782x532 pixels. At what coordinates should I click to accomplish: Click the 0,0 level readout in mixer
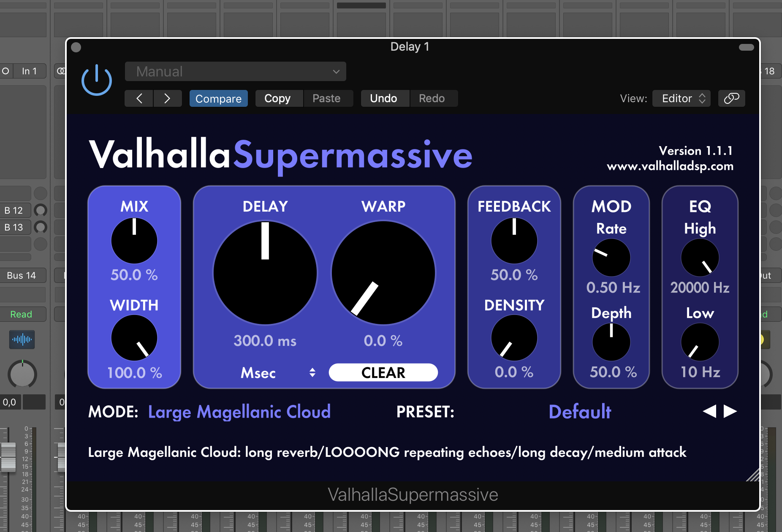pos(10,402)
